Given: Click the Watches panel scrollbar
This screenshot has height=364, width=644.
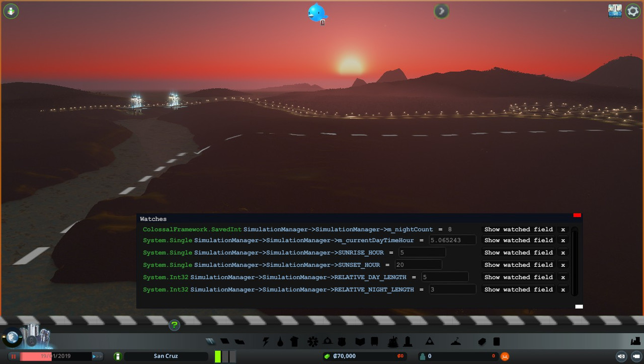Looking at the screenshot, I should 575,261.
